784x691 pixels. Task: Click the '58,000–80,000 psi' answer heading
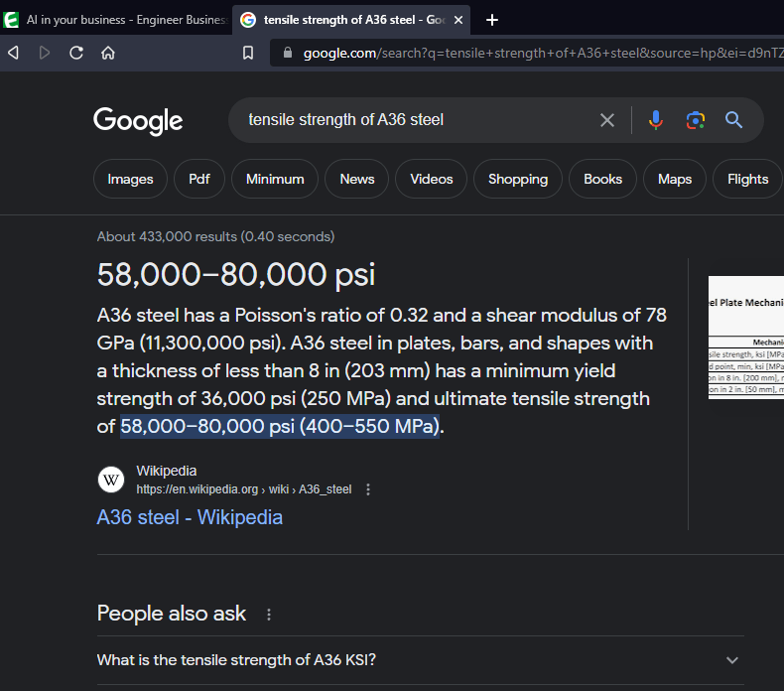(236, 274)
